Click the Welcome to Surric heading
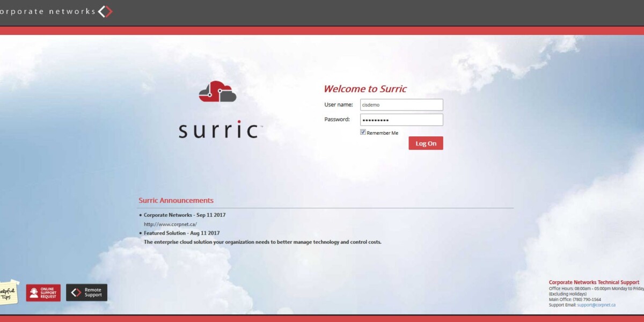Image resolution: width=644 pixels, height=322 pixels. pos(365,89)
